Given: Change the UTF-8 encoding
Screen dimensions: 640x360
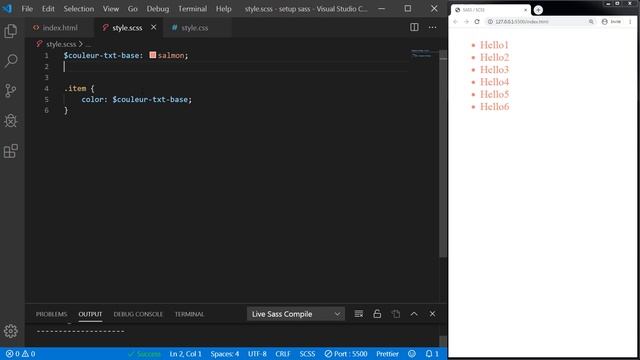Looking at the screenshot, I should (x=257, y=354).
